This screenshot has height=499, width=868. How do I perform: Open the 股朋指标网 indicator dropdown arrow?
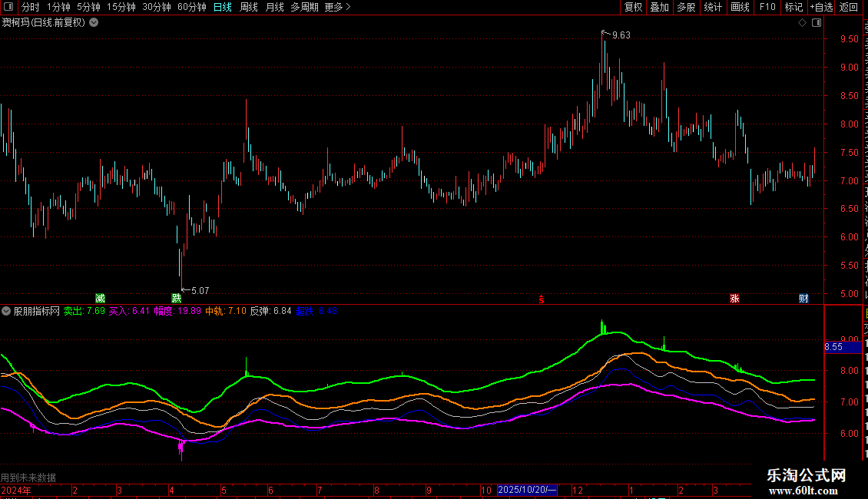coord(6,312)
